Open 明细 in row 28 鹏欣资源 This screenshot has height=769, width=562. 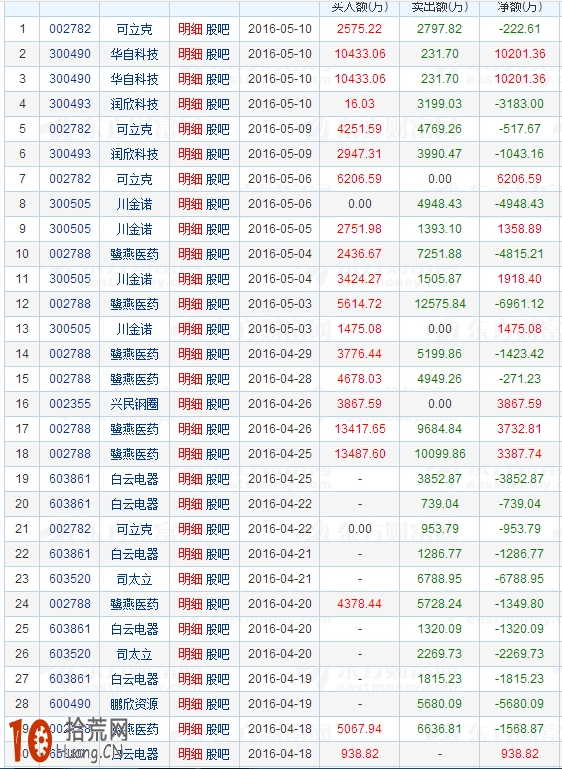point(190,704)
